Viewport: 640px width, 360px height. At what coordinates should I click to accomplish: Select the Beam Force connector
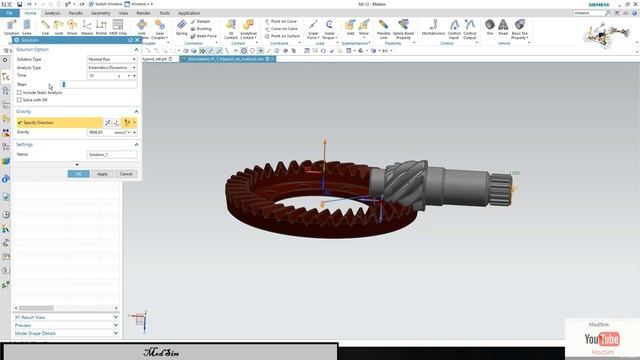click(x=204, y=36)
